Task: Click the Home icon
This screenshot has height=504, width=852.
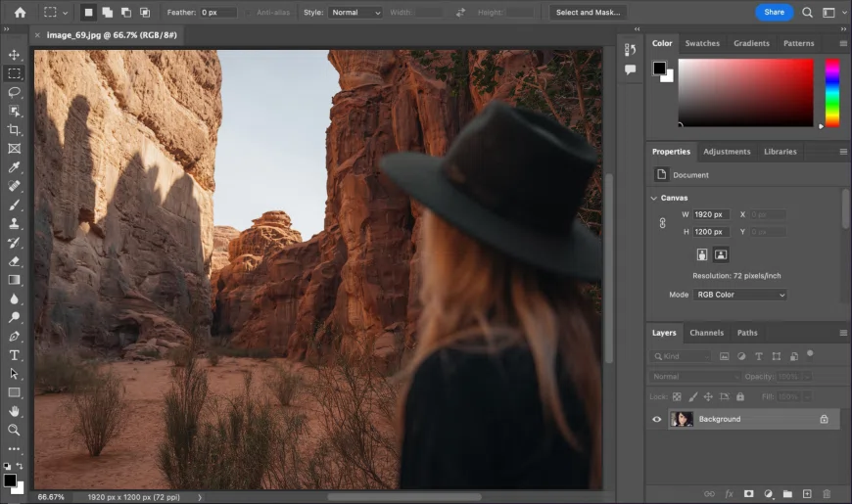Action: pyautogui.click(x=20, y=13)
